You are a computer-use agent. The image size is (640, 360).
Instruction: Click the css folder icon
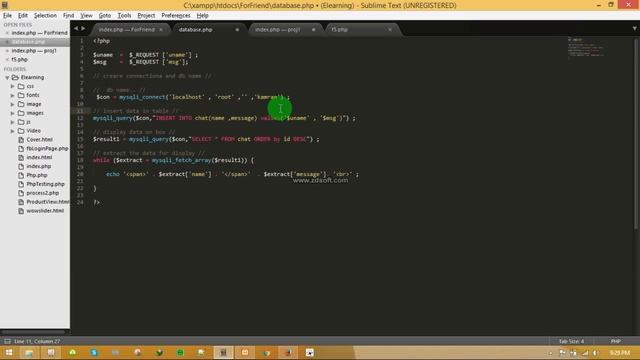[x=21, y=86]
